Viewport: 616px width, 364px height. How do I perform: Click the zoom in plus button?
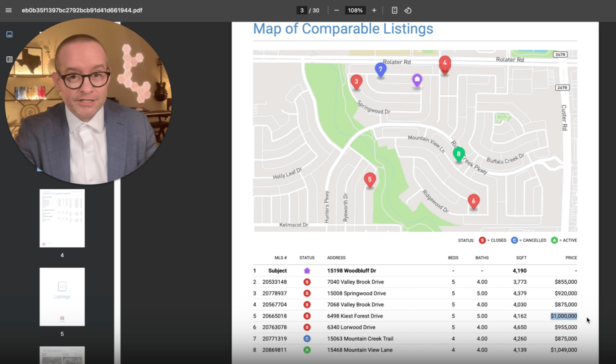(x=374, y=10)
